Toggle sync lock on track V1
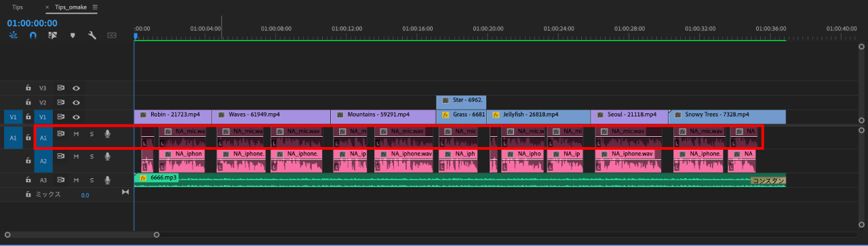Viewport: 868px width, 246px height. 60,117
